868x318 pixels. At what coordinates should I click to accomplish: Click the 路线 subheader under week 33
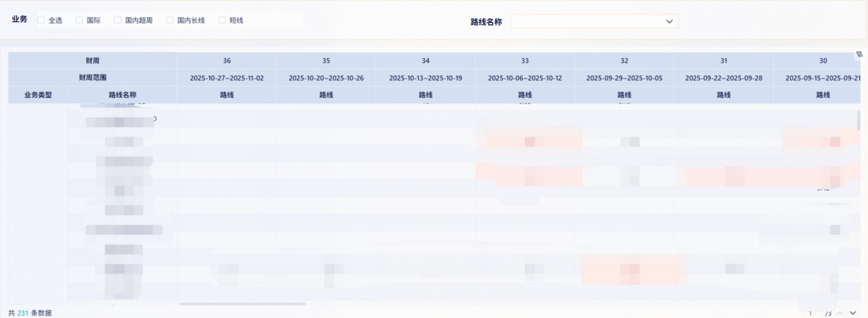[525, 95]
